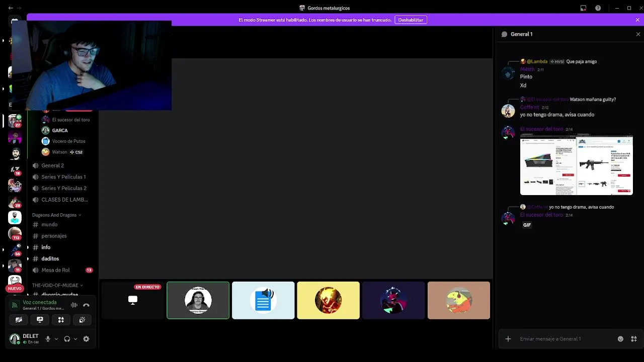644x362 pixels.
Task: Select the tan Pikachu avatar participant tile
Action: tap(459, 300)
